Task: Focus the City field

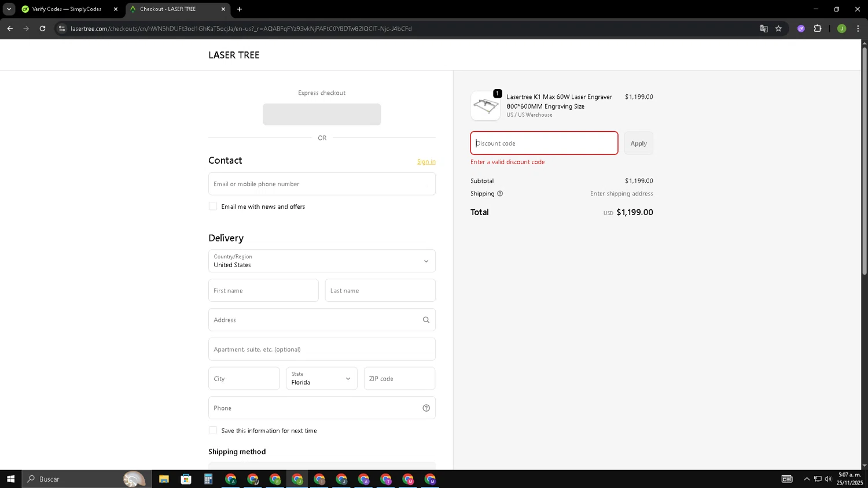Action: click(244, 379)
